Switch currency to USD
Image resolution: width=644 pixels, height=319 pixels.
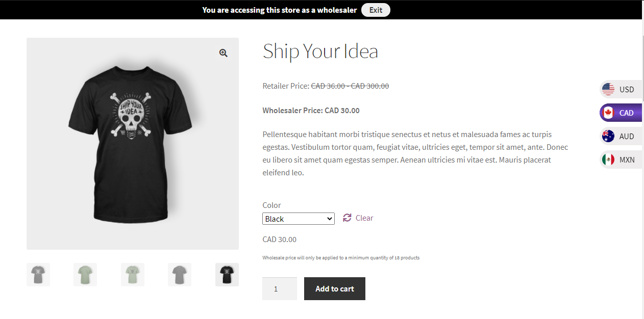coord(627,90)
